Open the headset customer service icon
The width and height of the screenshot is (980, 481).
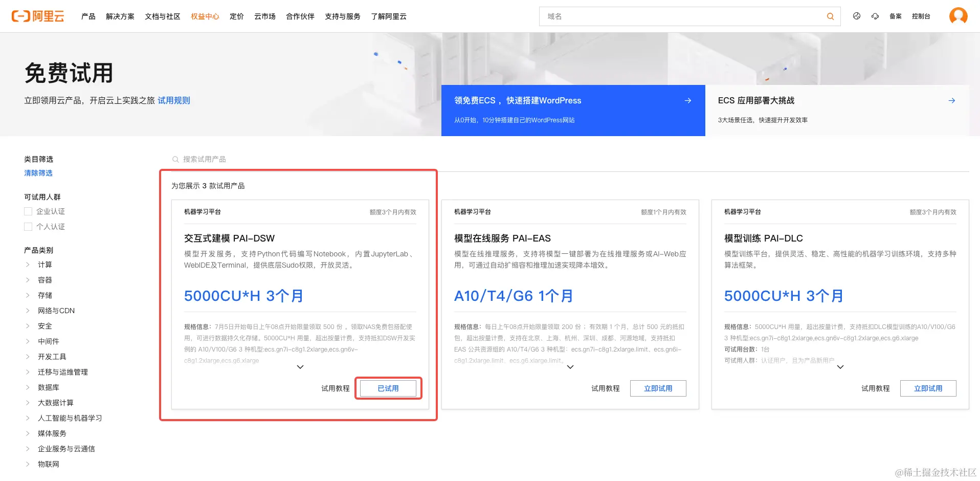click(x=875, y=16)
